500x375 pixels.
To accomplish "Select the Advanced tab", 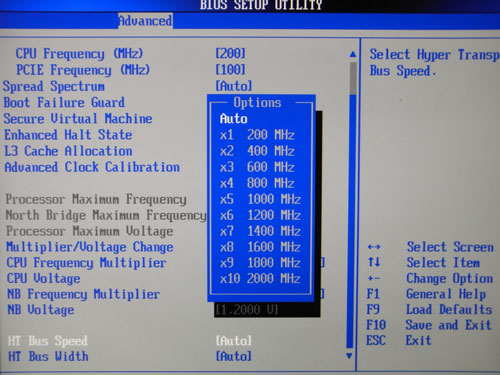I will (145, 21).
